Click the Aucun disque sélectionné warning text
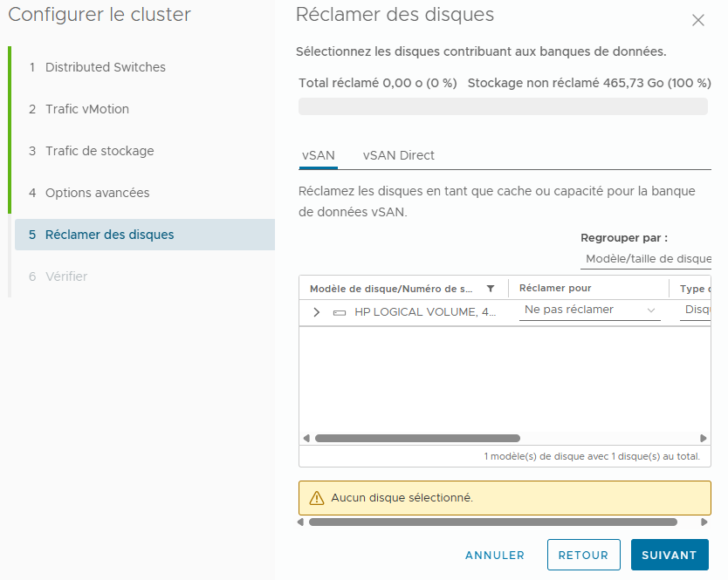The width and height of the screenshot is (728, 580). coord(402,498)
